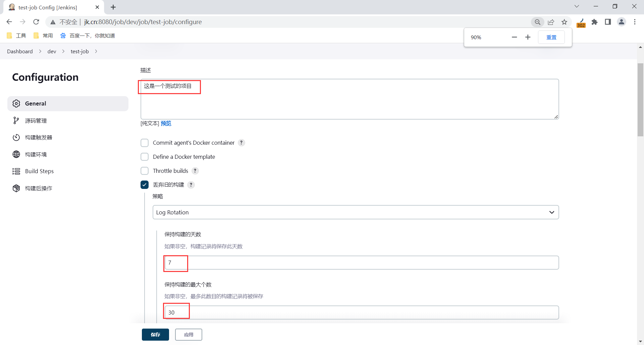This screenshot has width=644, height=345.
Task: Expand chevron after test-job breadcrumb
Action: click(96, 51)
